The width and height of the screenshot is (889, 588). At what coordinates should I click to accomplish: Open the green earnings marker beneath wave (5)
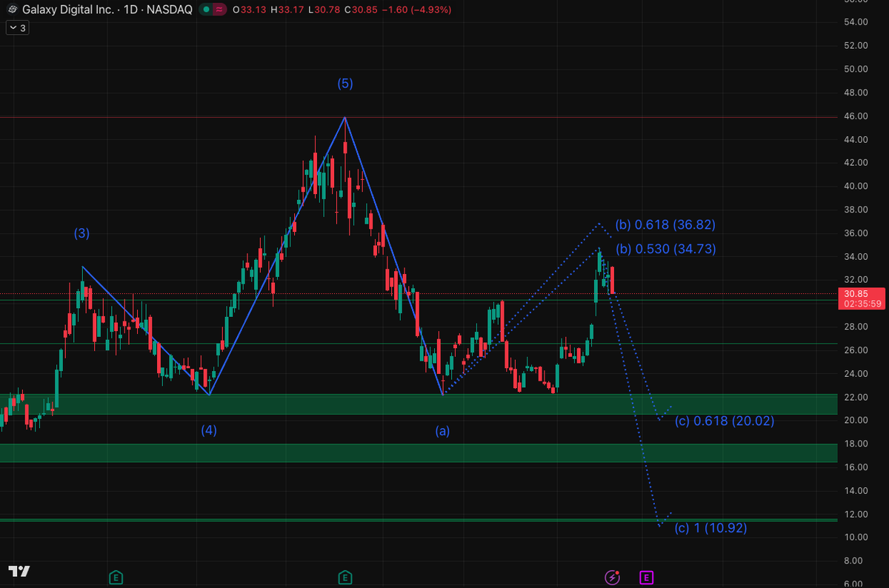coord(345,576)
